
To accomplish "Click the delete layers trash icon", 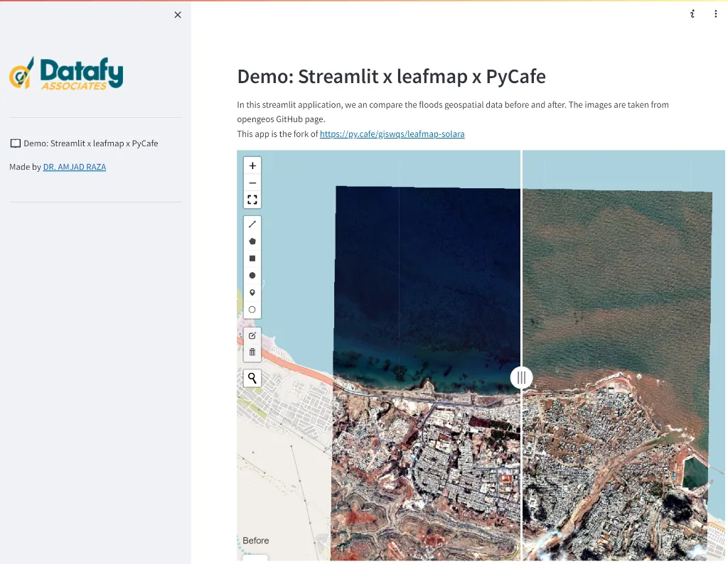I will [252, 352].
